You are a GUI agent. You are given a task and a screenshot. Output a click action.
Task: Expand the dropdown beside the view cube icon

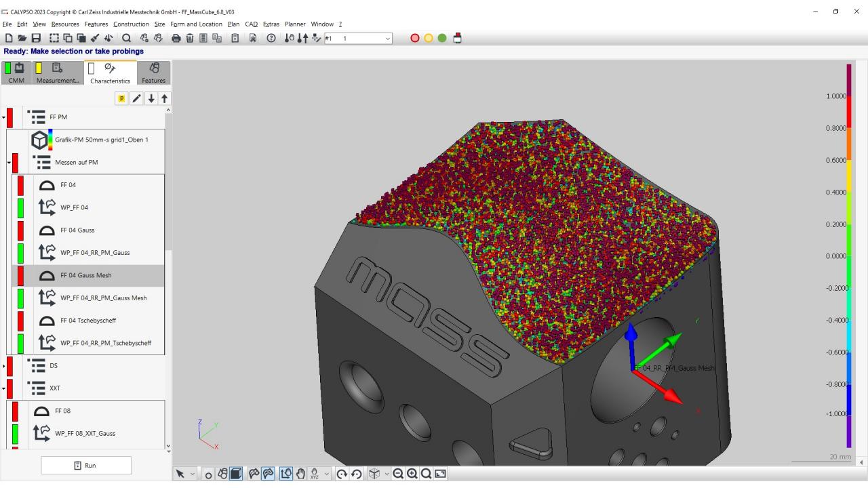point(388,473)
